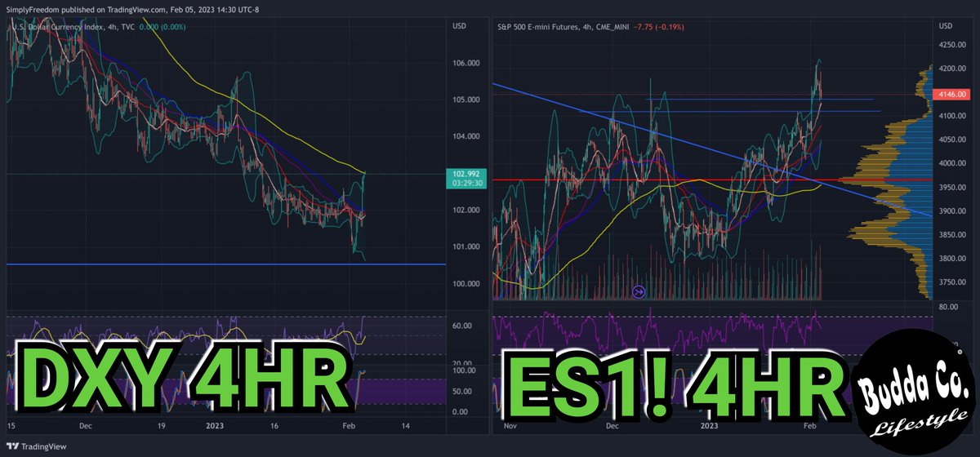Select the blue horizontal support line on DXY chart
The image size is (980, 457).
[226, 264]
